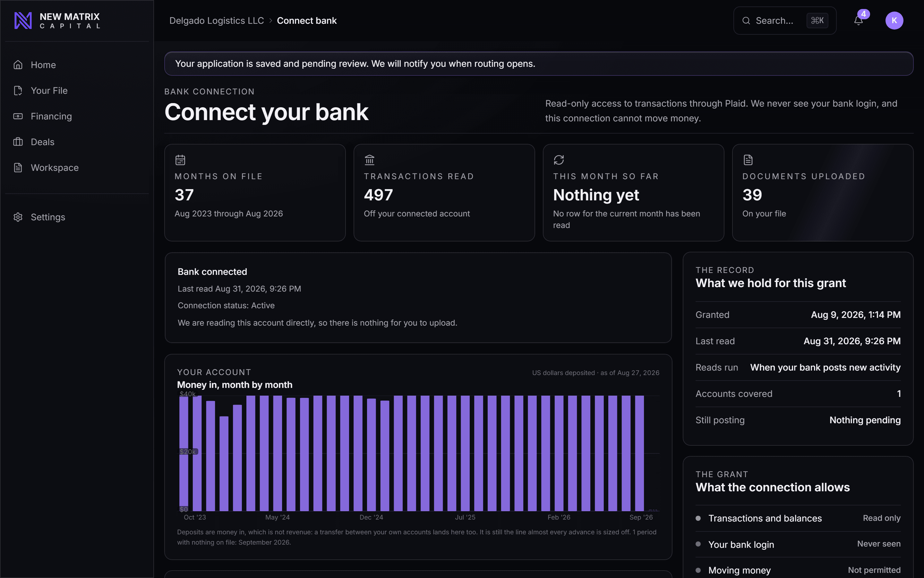Click the What the connection allows heading
Image resolution: width=924 pixels, height=578 pixels.
coord(773,487)
